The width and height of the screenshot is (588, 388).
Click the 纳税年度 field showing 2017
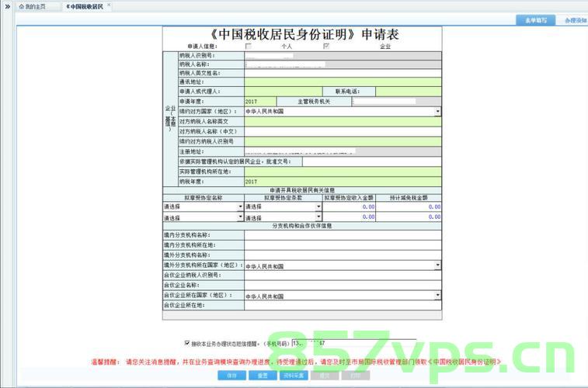(x=343, y=182)
